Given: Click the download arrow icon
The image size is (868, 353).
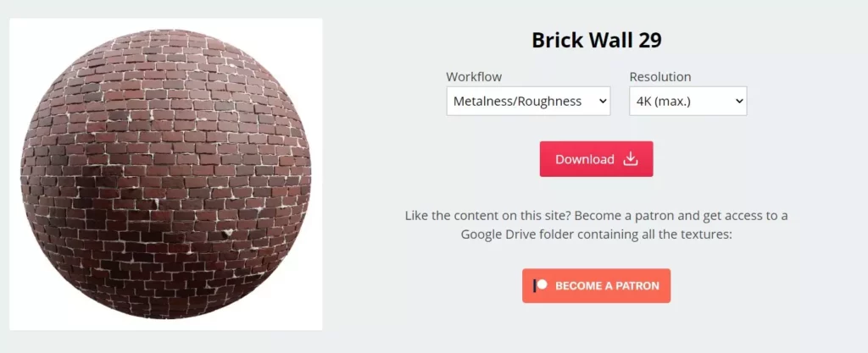Looking at the screenshot, I should tap(631, 159).
